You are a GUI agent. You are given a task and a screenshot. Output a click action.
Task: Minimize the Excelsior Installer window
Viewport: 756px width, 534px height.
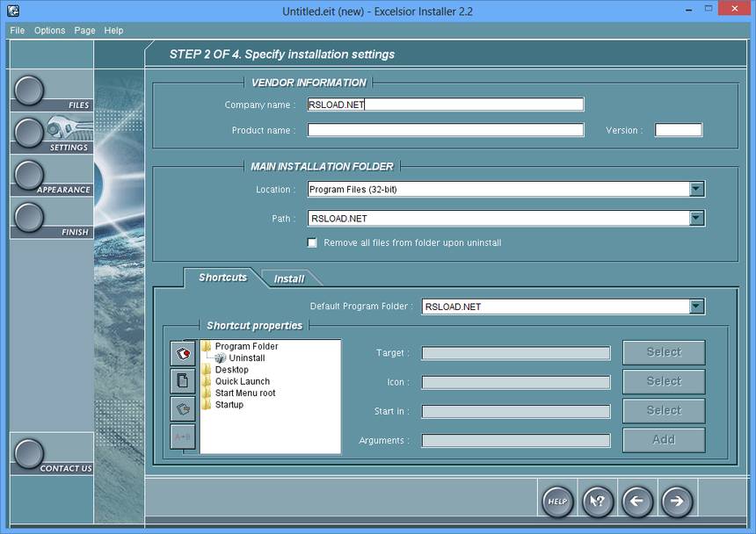(x=688, y=9)
